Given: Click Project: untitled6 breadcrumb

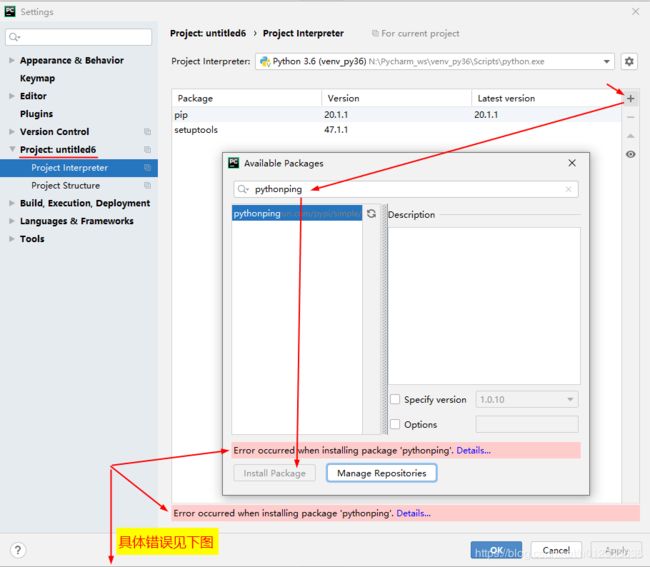Looking at the screenshot, I should tap(208, 34).
